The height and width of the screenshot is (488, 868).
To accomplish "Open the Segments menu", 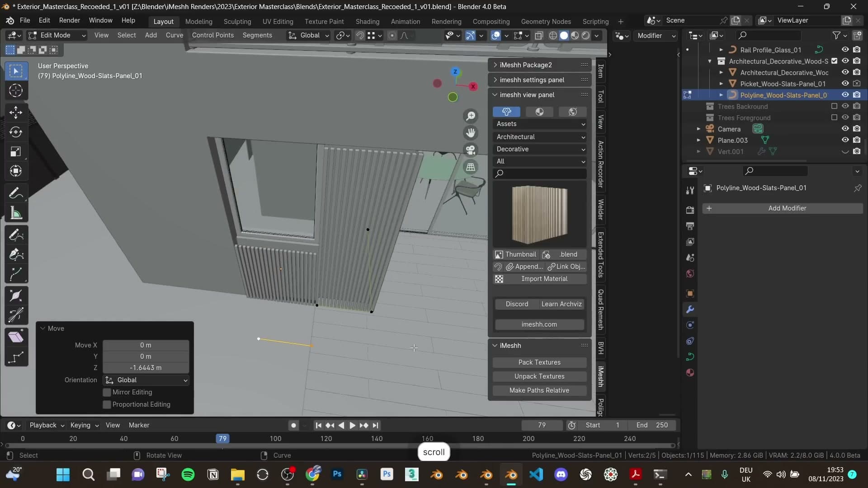I will 257,35.
